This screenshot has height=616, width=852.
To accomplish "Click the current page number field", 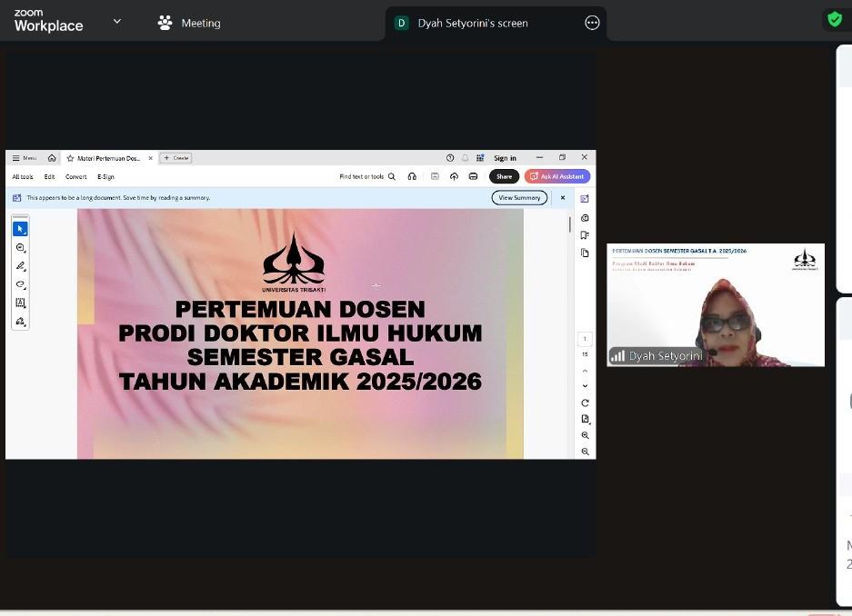I will pos(585,339).
